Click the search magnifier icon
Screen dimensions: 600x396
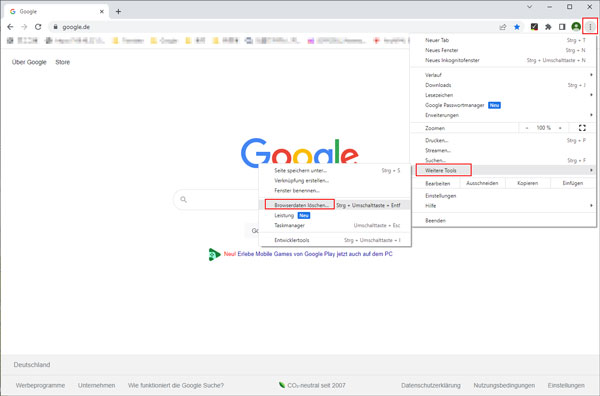(183, 199)
